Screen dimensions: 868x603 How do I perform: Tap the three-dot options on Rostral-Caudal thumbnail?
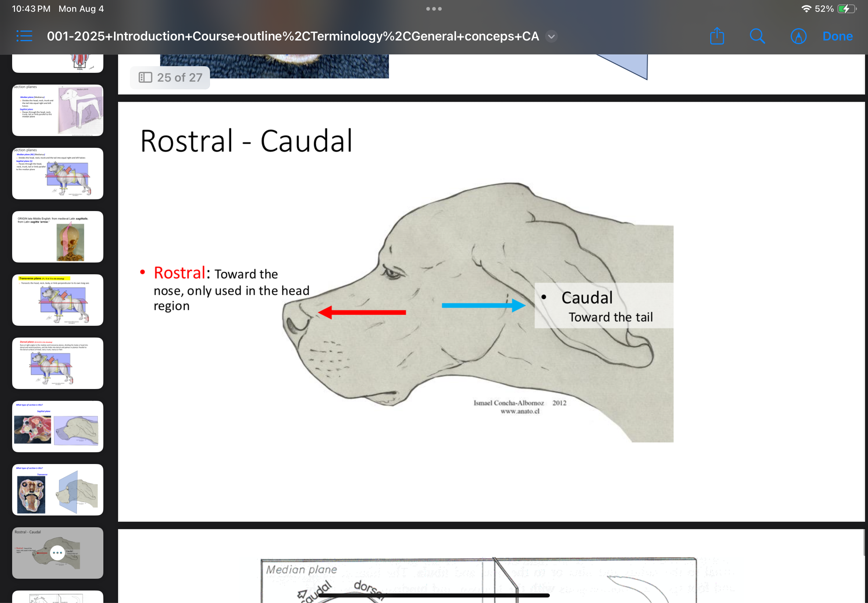57,553
